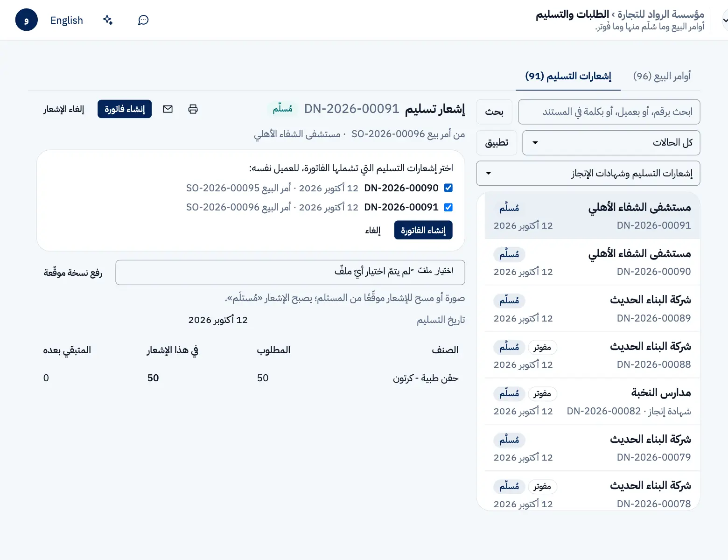
Task: Click the تطبيق apply button
Action: (x=497, y=142)
